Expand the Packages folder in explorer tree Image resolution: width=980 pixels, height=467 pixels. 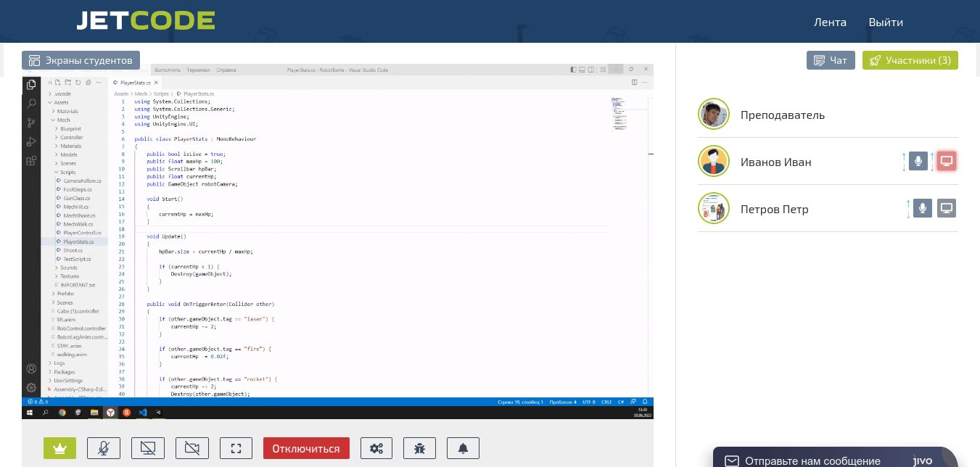[x=64, y=372]
